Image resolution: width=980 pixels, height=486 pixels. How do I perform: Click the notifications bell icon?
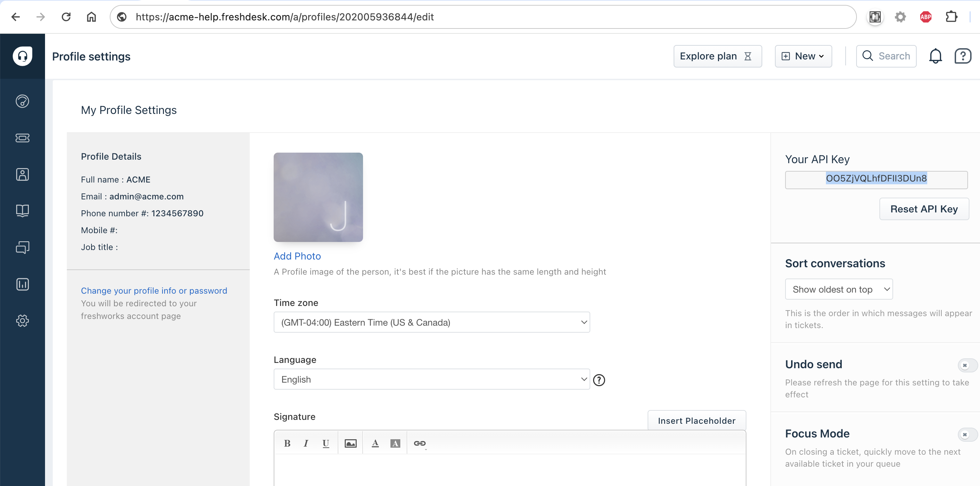coord(935,56)
